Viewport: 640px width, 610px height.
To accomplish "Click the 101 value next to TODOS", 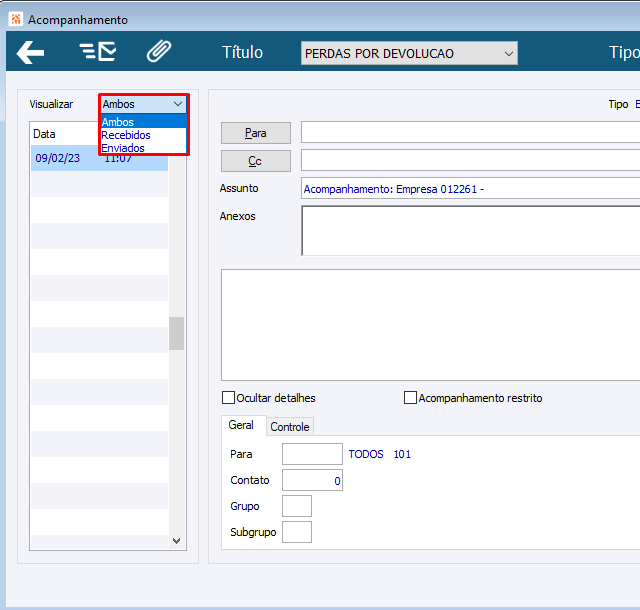I will pos(402,454).
